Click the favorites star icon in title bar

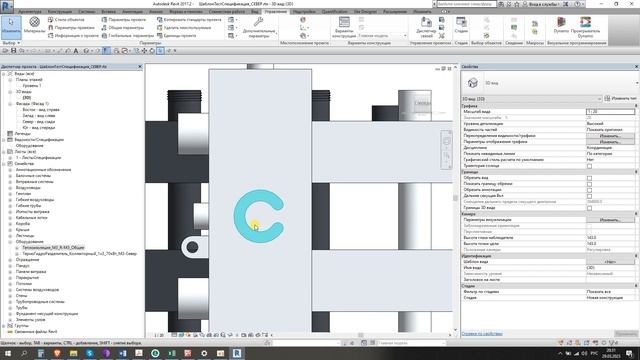517,4
